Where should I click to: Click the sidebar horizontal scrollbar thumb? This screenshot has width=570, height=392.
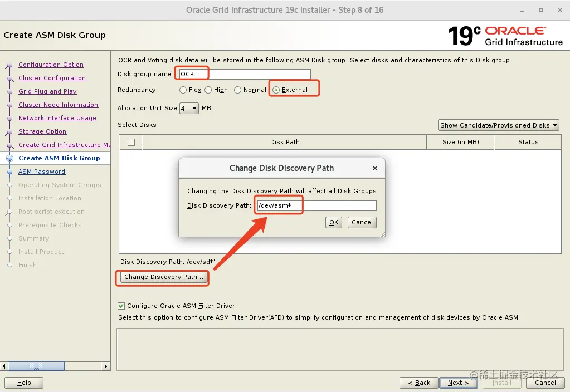click(36, 366)
